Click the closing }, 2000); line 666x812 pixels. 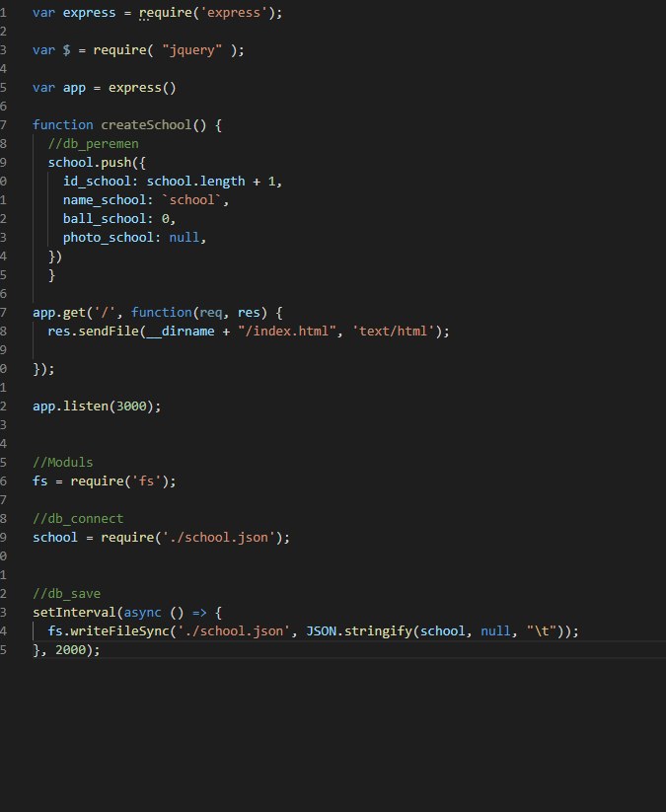pos(66,649)
